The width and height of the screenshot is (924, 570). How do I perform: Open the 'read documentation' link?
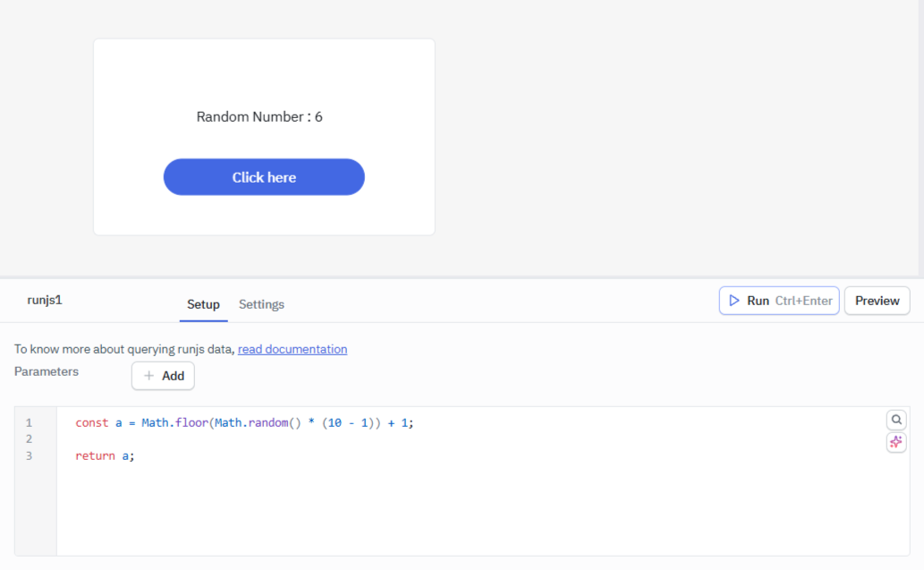(x=292, y=349)
